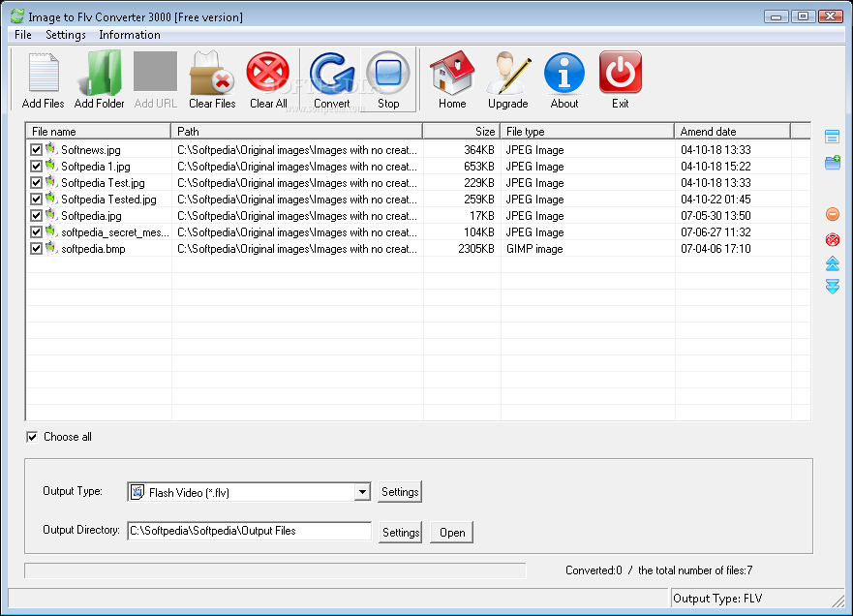Click the 2305KB size cell
This screenshot has width=853, height=616.
click(476, 249)
